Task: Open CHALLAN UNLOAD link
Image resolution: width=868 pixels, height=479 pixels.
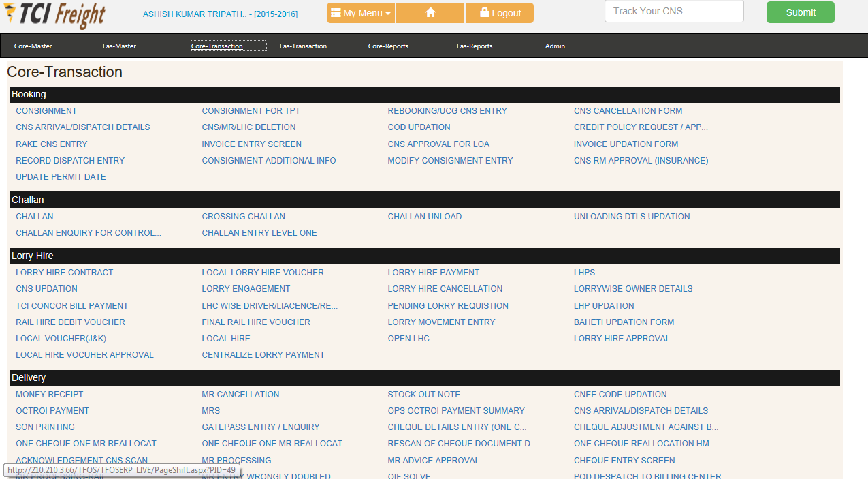Action: (x=425, y=217)
